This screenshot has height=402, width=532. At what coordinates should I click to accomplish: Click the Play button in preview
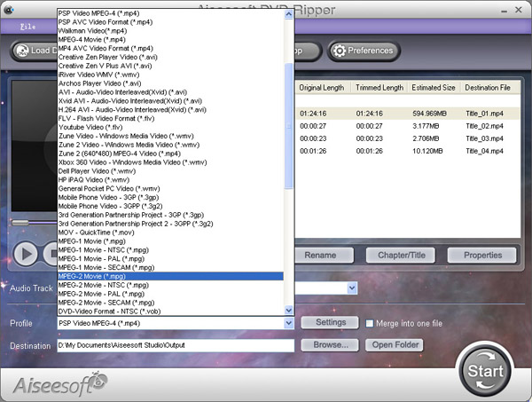coord(26,254)
